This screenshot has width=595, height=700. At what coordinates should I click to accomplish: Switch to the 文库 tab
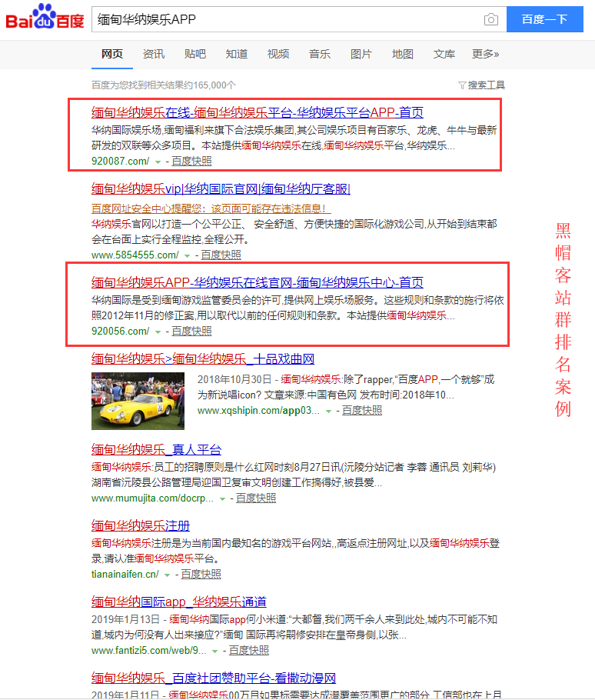(444, 54)
